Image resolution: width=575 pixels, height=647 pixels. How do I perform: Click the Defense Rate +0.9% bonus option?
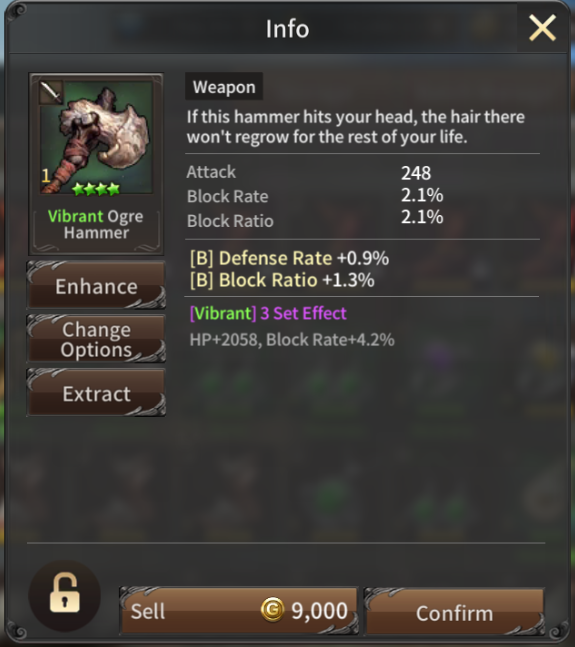click(x=289, y=258)
